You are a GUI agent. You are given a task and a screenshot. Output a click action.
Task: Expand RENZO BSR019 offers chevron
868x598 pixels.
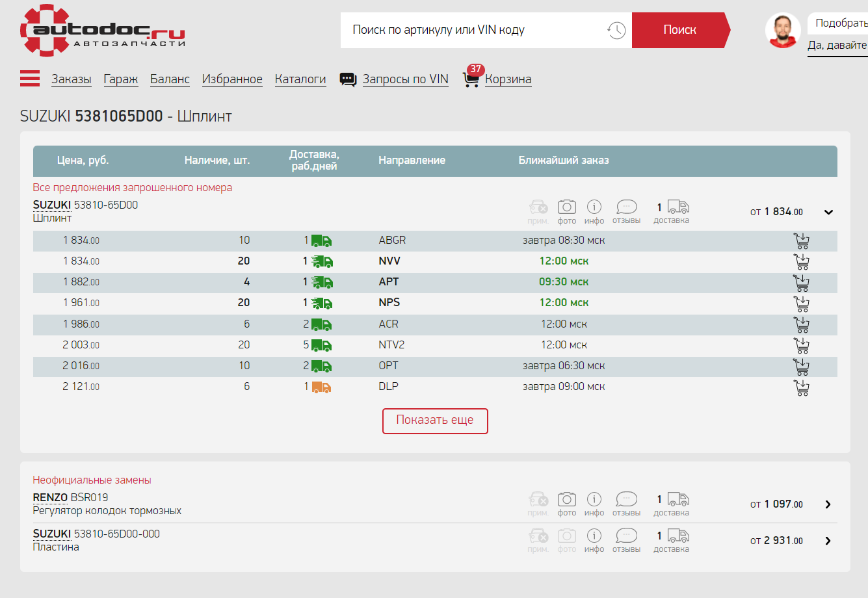point(828,504)
